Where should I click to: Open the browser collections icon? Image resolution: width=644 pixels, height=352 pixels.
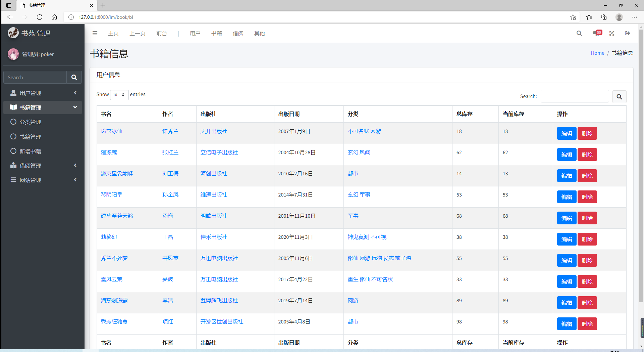click(604, 17)
